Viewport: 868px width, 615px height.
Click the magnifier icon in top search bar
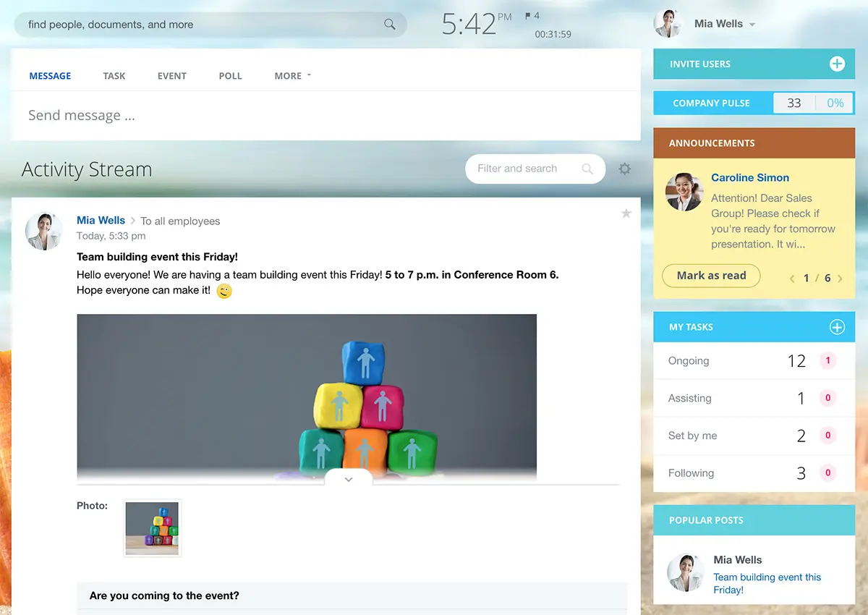(390, 25)
